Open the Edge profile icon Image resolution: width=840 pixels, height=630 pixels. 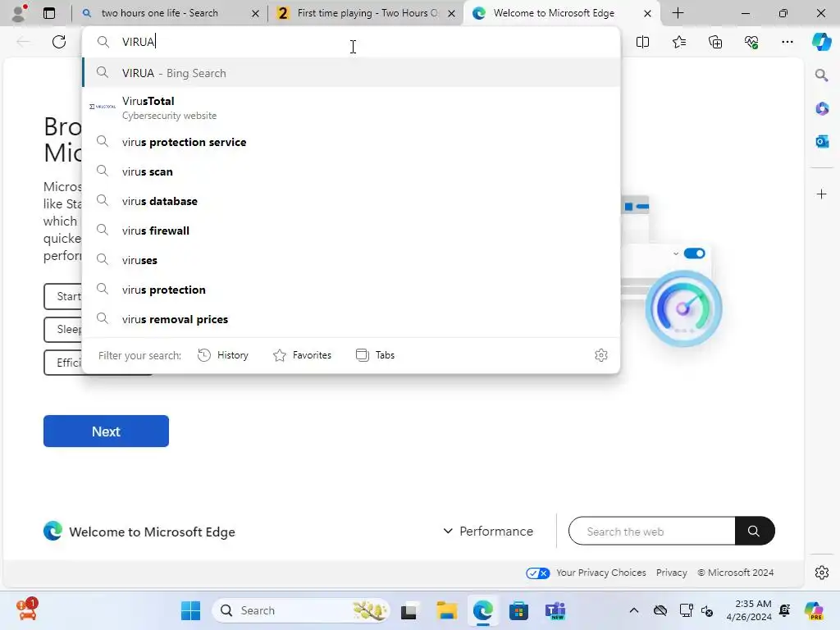[x=20, y=13]
